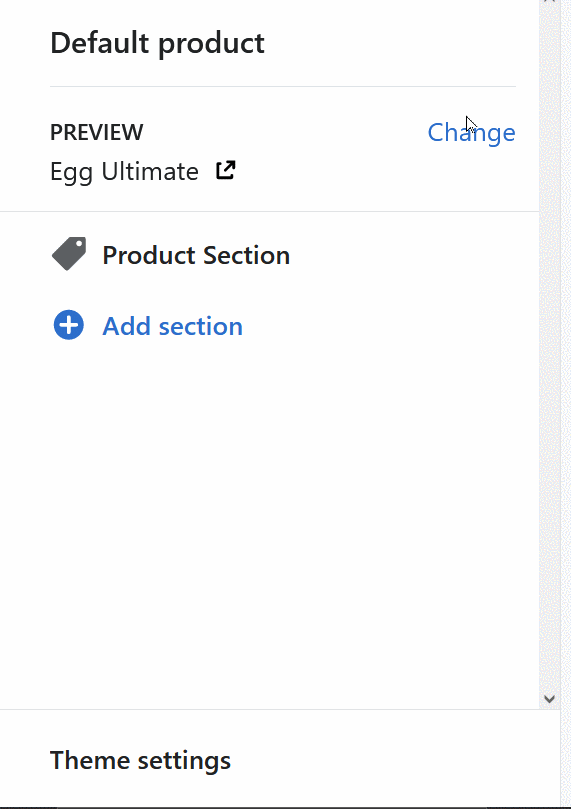This screenshot has height=809, width=571.
Task: Select the Egg Ultimate product name
Action: (124, 171)
